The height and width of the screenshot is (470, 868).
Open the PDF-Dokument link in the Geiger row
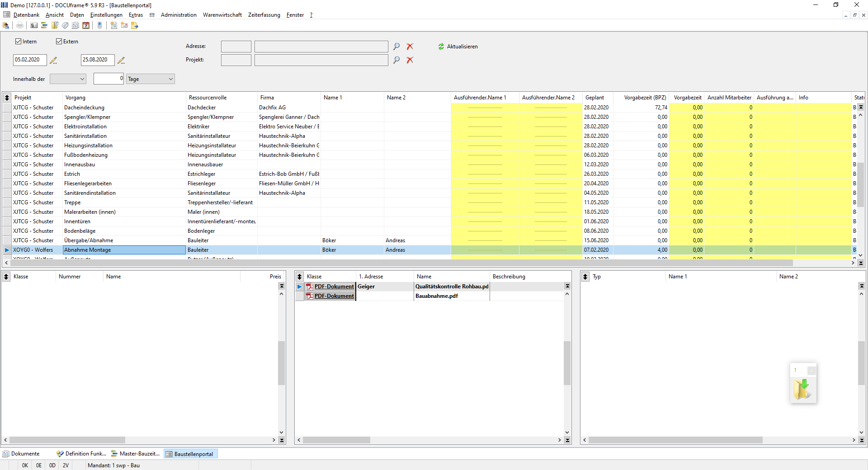pyautogui.click(x=334, y=287)
